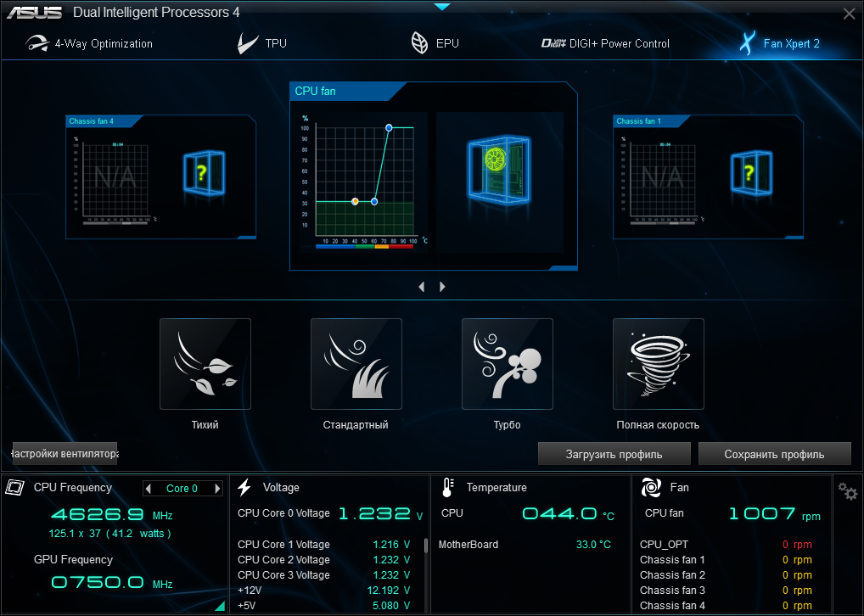Select the Fan Xpert 2 tab
864x616 pixels.
[779, 43]
